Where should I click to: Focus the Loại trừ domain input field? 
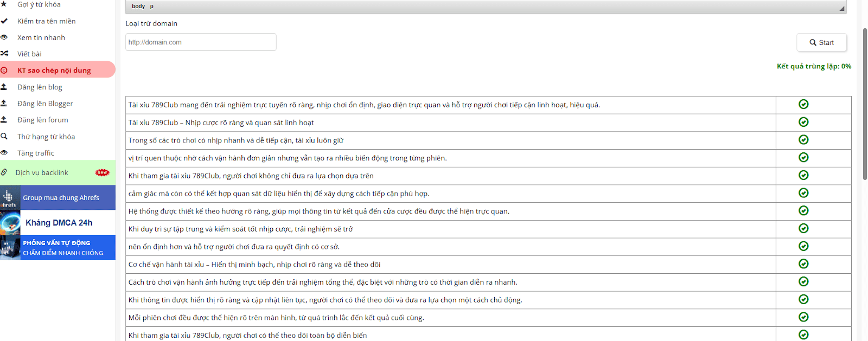click(x=201, y=42)
